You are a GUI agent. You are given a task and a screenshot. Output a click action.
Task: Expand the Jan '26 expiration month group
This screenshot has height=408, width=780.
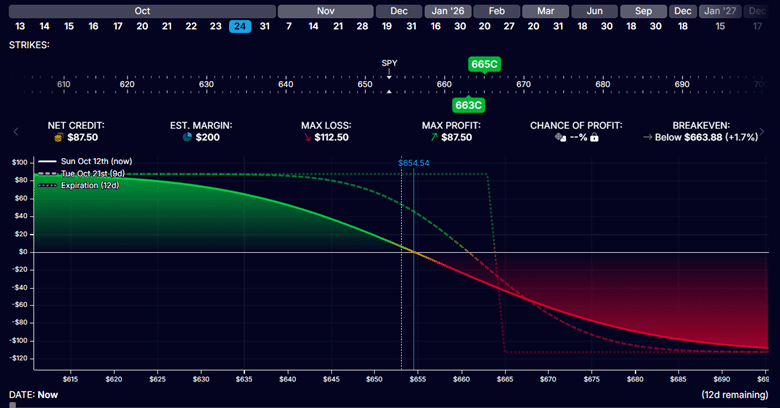click(445, 10)
